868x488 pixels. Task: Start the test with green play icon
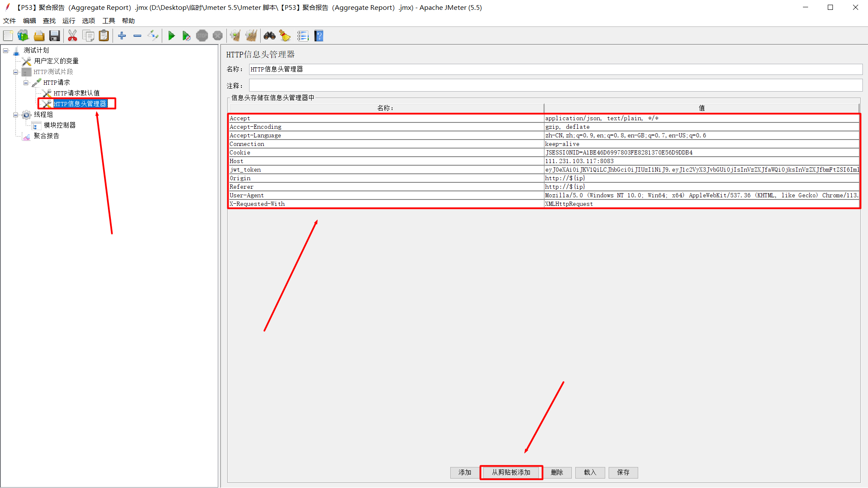coord(171,36)
